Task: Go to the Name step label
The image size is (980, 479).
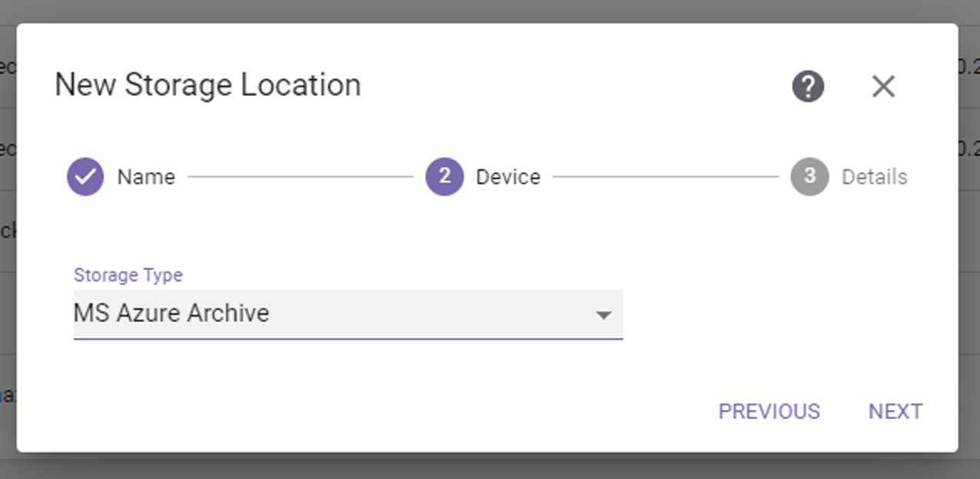Action: pyautogui.click(x=146, y=177)
